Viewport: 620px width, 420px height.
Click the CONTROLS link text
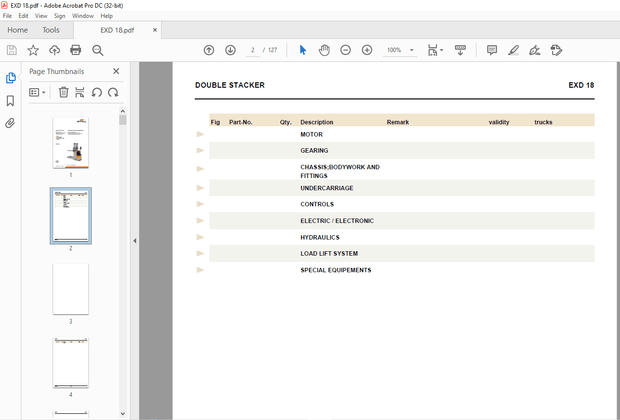pos(317,204)
